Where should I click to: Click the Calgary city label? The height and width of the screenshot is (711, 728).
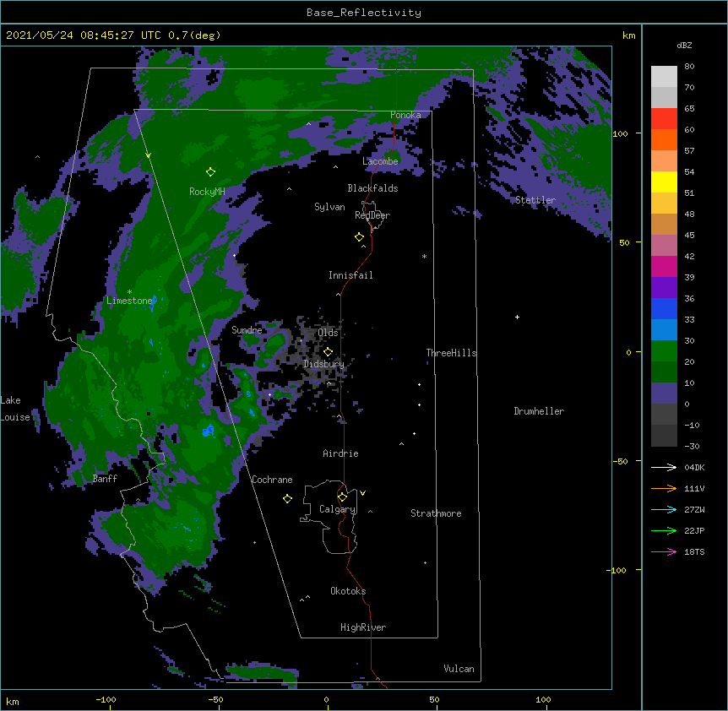337,509
